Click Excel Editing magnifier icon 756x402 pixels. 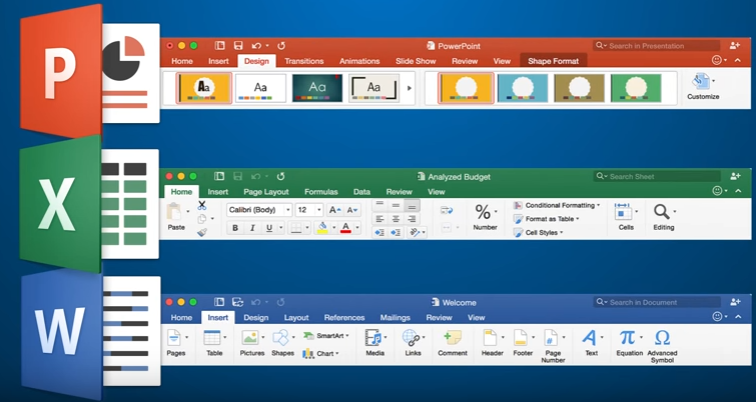[662, 211]
